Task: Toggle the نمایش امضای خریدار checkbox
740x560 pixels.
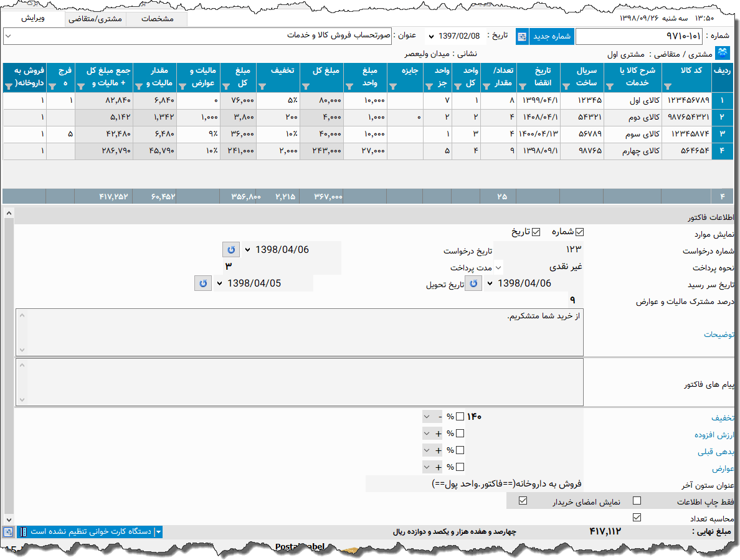Action: [523, 501]
